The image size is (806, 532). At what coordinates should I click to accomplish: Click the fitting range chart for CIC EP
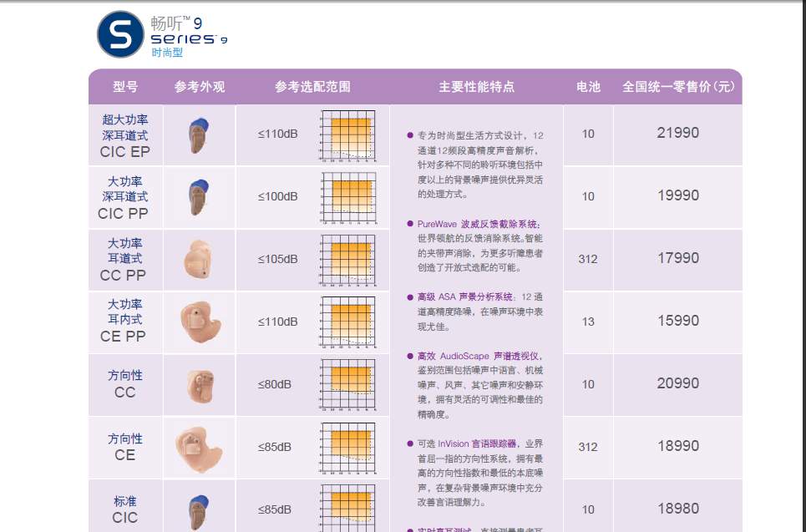pyautogui.click(x=348, y=135)
